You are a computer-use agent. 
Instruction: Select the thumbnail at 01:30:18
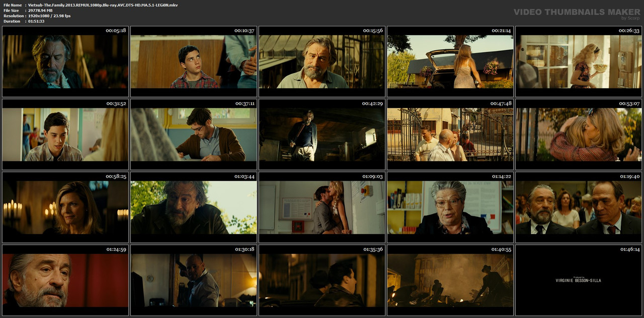194,280
